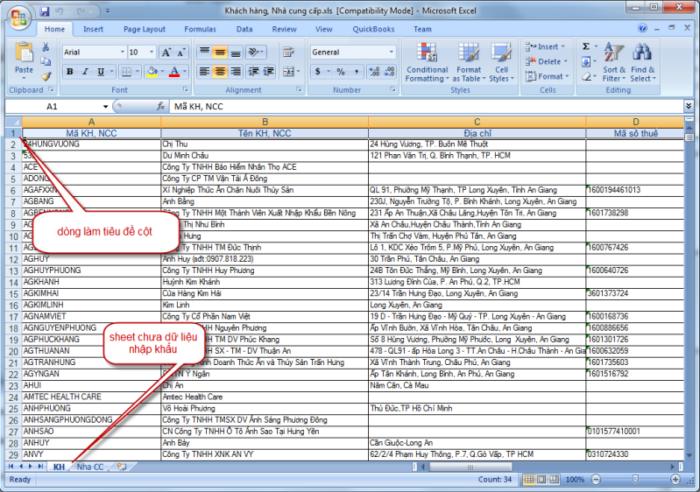
Task: Click the Insert cells button
Action: tap(545, 46)
